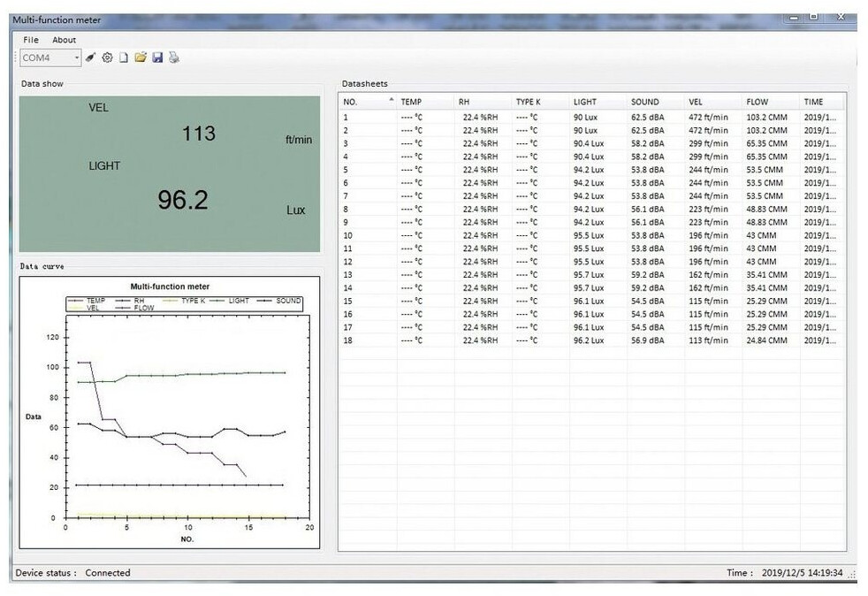
Task: Click the open folder icon
Action: tap(141, 58)
